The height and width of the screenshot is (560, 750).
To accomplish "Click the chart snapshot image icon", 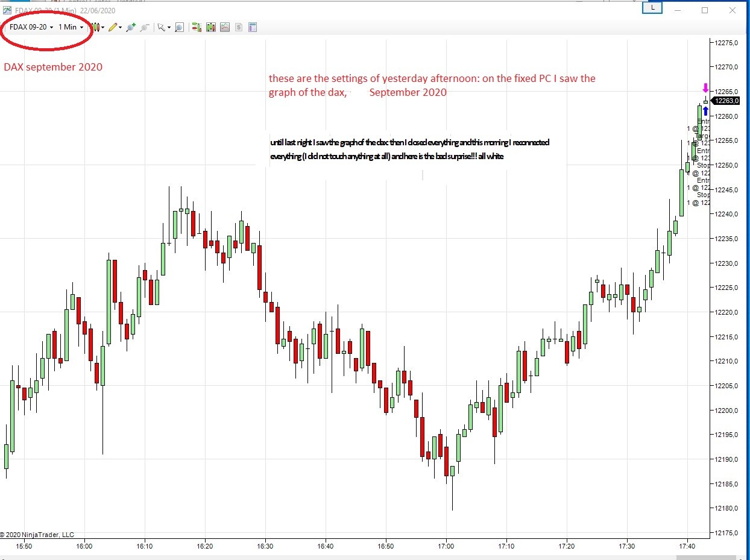I will tap(224, 27).
